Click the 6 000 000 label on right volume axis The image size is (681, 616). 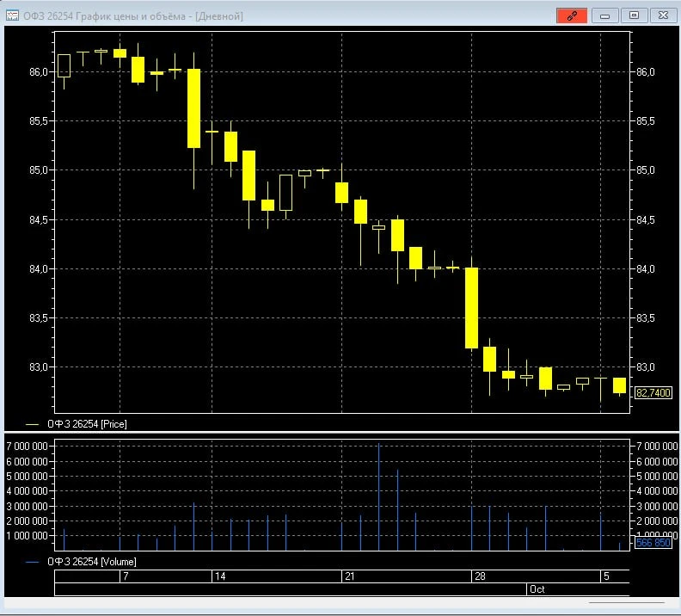coord(657,462)
